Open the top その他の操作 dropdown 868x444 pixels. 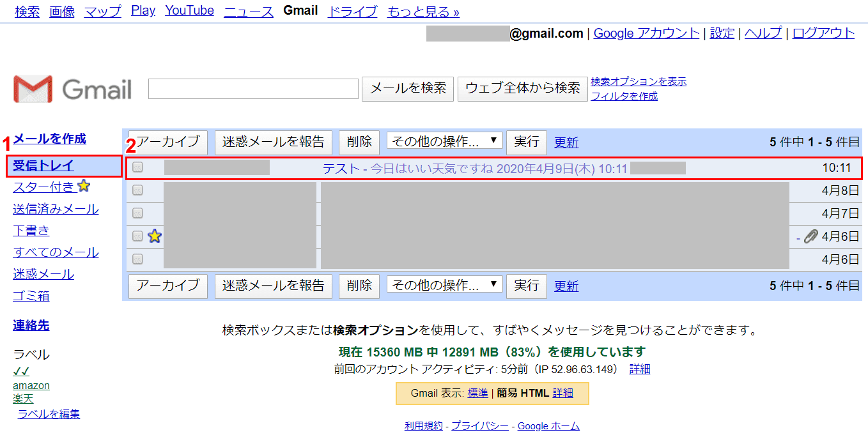tap(445, 141)
